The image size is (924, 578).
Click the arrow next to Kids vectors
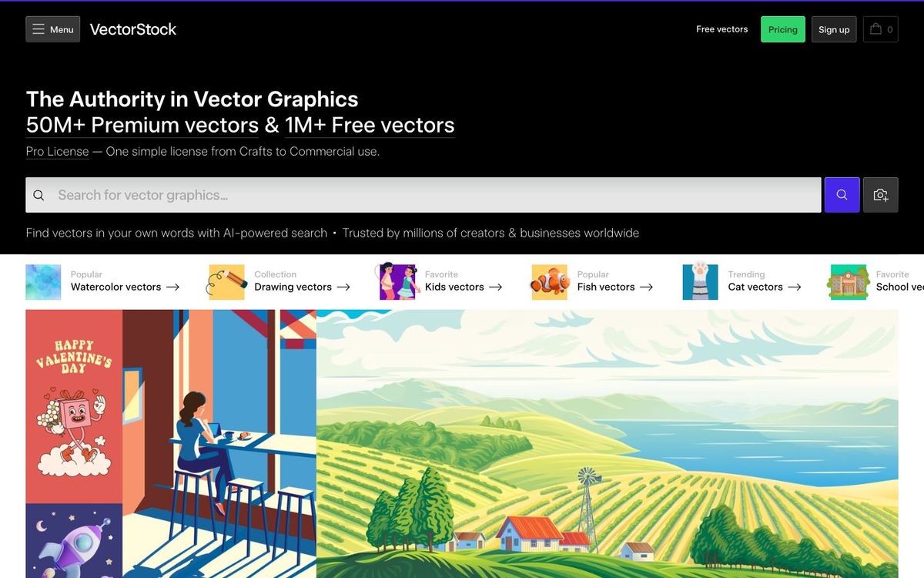pos(496,287)
